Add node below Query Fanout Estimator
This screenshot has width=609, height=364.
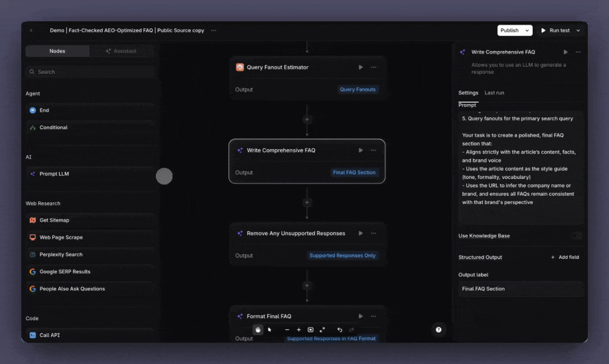pyautogui.click(x=307, y=120)
